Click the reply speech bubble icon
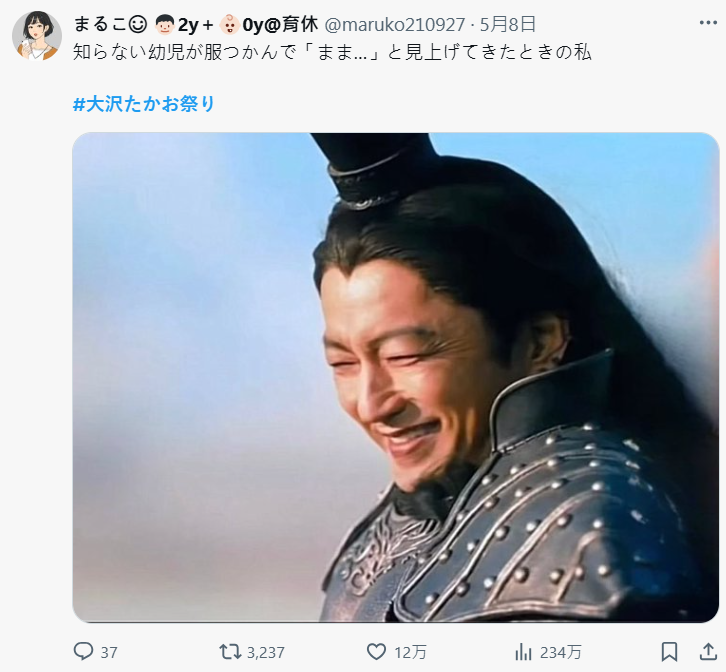This screenshot has width=726, height=672. 83,652
